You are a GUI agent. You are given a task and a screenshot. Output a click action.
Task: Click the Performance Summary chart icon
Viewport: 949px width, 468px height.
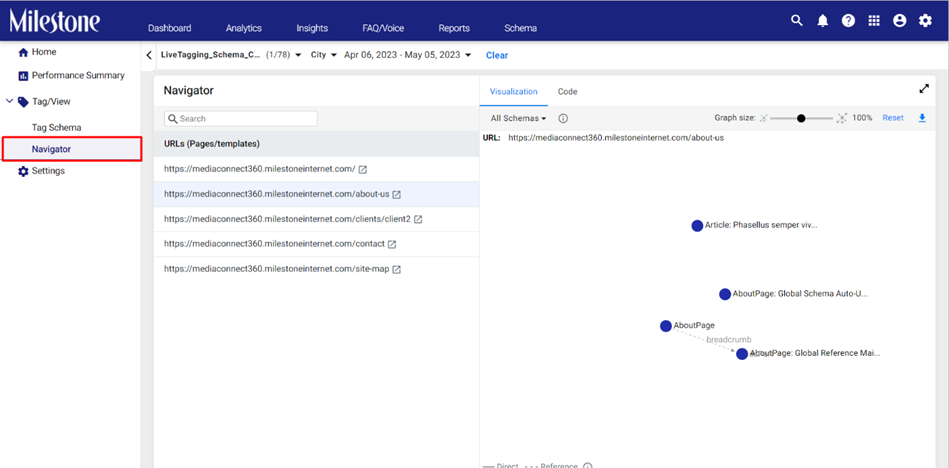point(24,76)
